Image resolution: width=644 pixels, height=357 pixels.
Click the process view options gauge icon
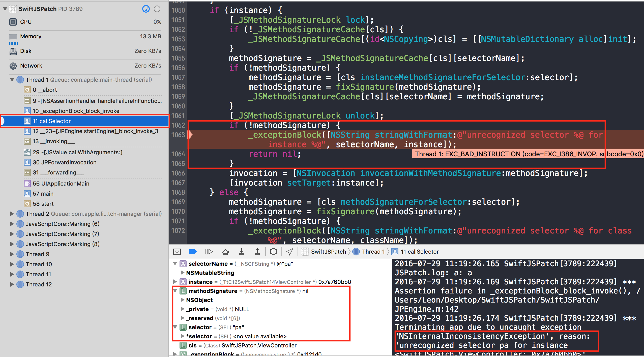(x=146, y=9)
